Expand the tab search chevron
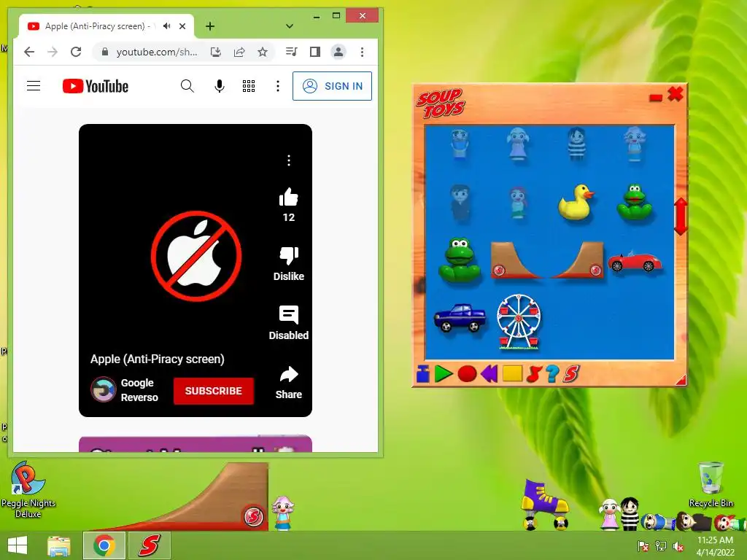The image size is (747, 560). pyautogui.click(x=289, y=26)
